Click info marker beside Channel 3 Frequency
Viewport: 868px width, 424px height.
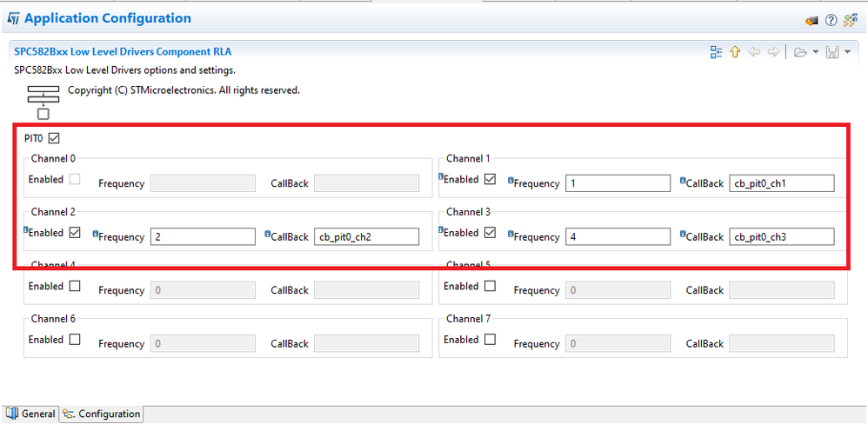[x=511, y=233]
